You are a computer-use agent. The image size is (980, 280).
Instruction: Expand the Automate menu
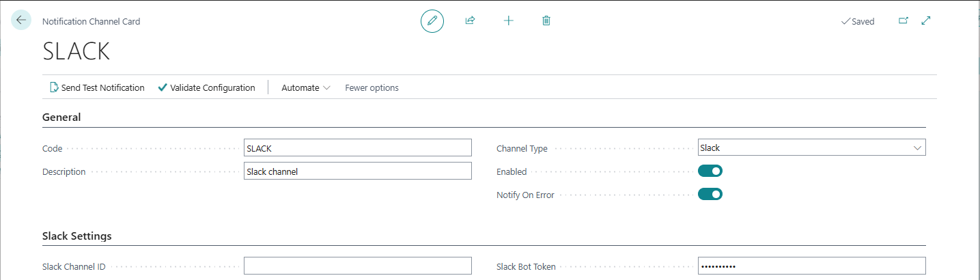point(306,87)
